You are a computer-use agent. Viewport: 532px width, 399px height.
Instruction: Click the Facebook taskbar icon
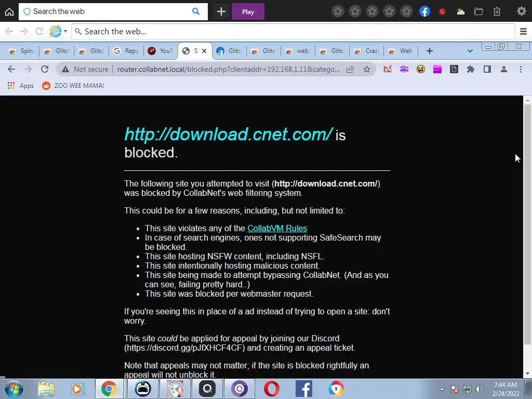point(304,389)
